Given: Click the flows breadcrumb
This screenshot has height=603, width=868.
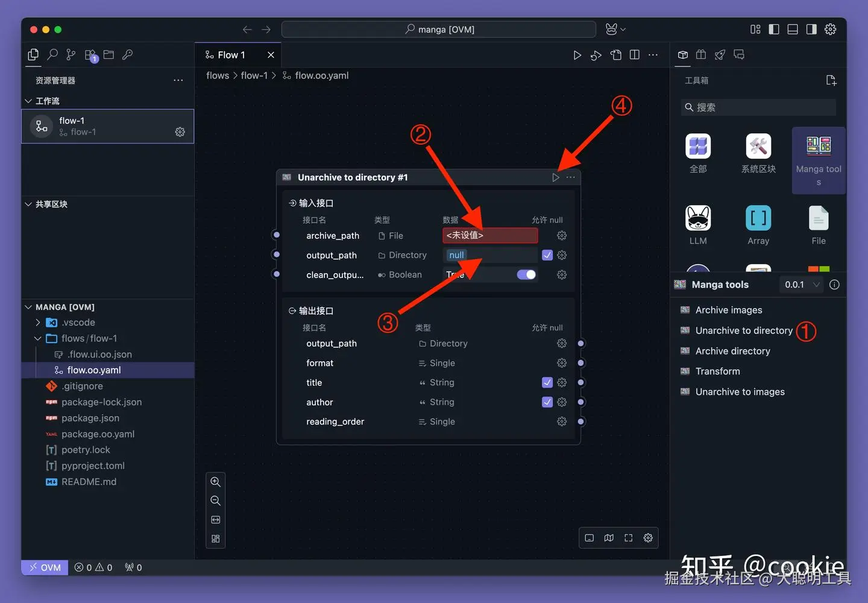Looking at the screenshot, I should tap(218, 75).
